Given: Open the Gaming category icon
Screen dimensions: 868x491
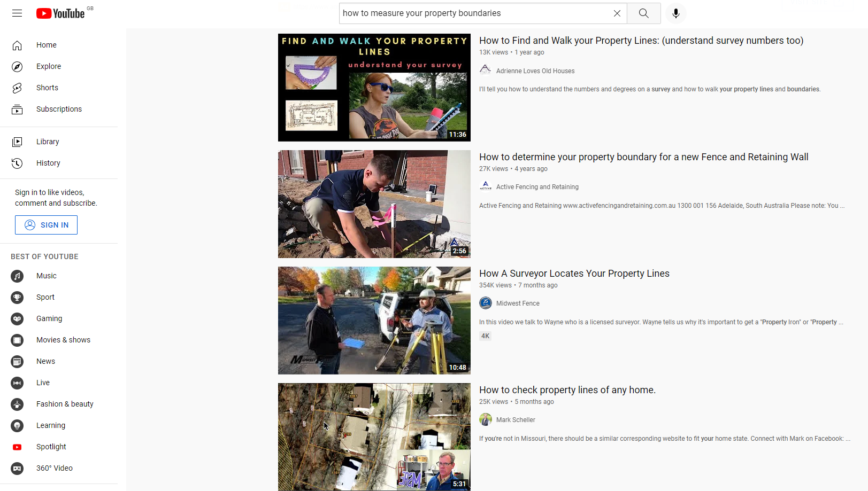Looking at the screenshot, I should pyautogui.click(x=17, y=318).
